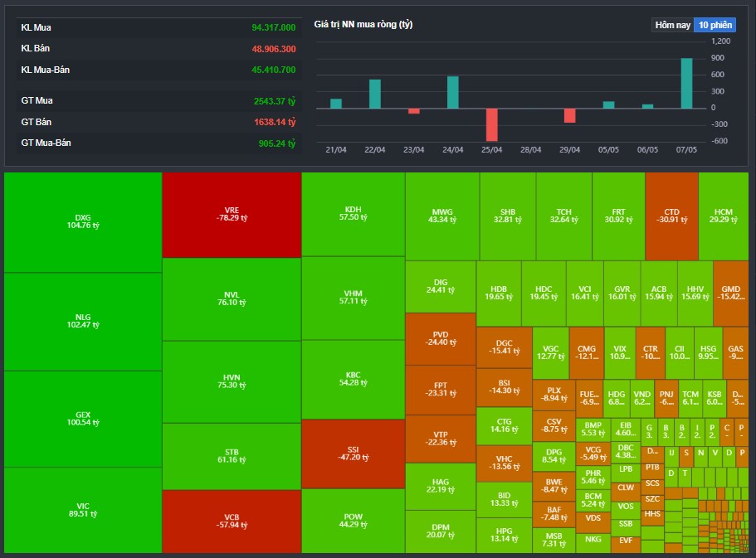Click the MSB 7.31 tỷ tile

click(x=554, y=540)
